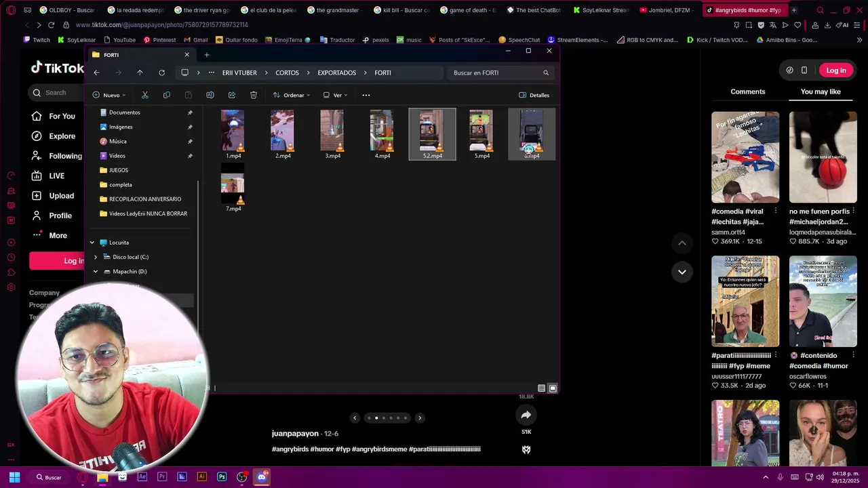Screen dimensions: 868x488
Task: Open the breadcrumb ellipsis for hidden folders
Action: (212, 73)
